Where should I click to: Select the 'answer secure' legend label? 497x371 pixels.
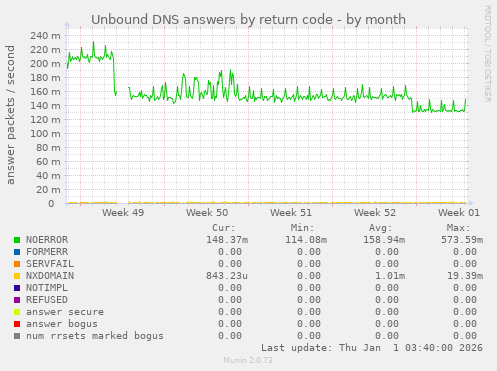(65, 312)
